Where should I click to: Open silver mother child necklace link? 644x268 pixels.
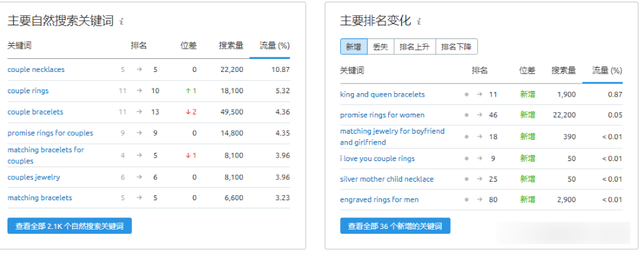(387, 179)
